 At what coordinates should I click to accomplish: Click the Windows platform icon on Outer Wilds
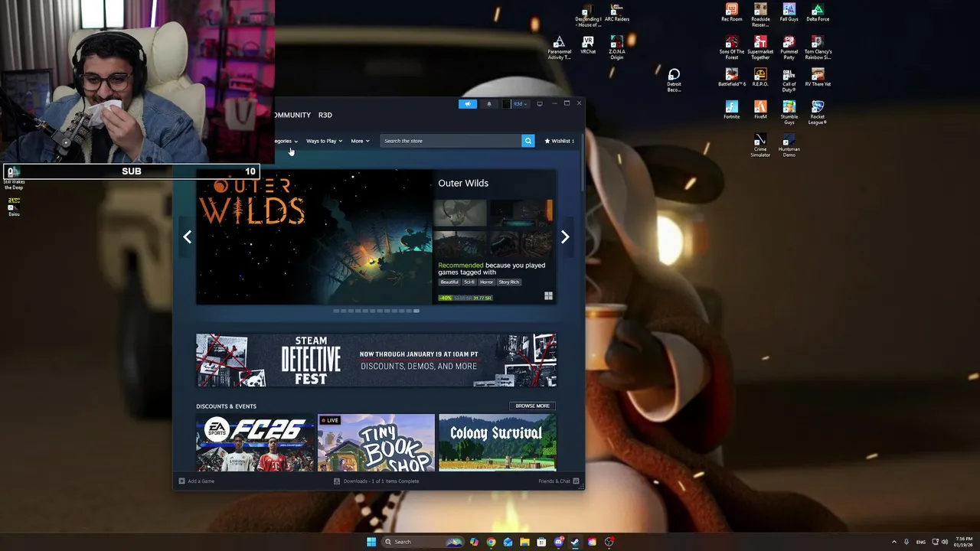point(548,296)
